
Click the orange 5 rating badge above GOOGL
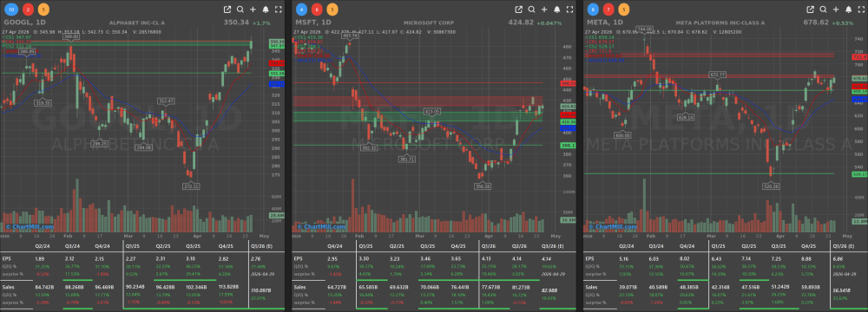click(43, 10)
